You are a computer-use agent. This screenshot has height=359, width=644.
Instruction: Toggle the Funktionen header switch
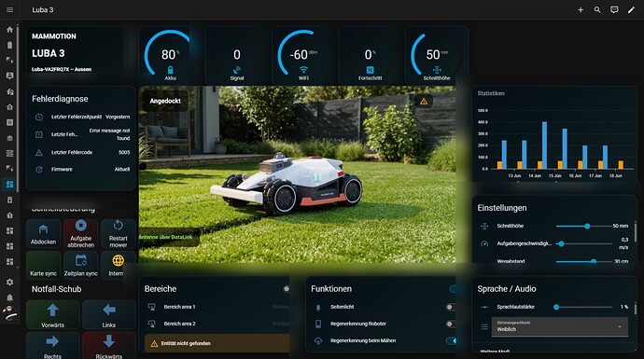(x=452, y=289)
